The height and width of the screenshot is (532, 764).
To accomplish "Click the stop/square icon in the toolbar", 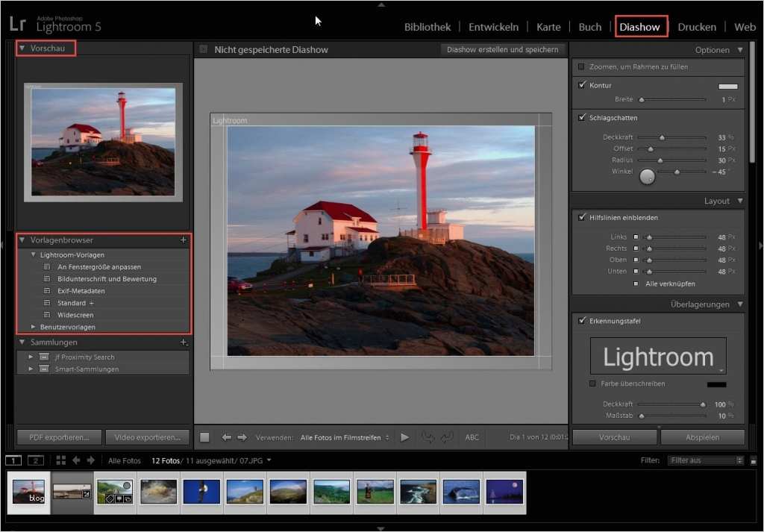I will point(204,437).
